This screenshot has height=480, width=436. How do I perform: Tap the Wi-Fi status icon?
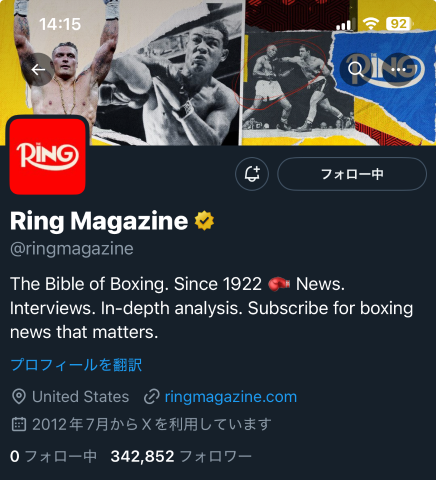[371, 24]
